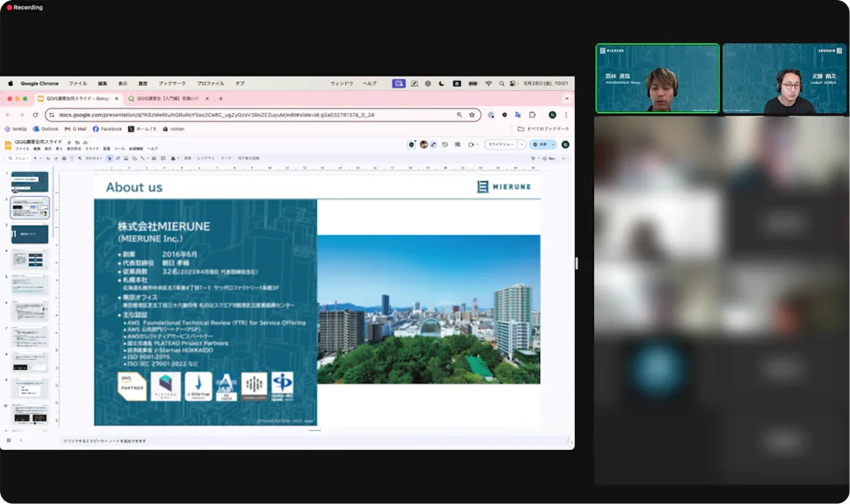Collapse the slide filmstrip panel arrow
Screen dimensions: 850x504
(21, 440)
